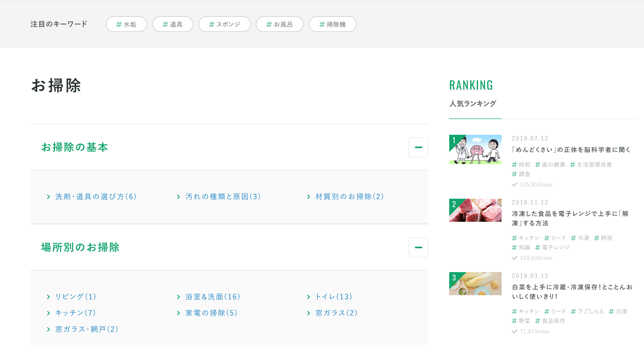Select #冷凍 tag under rank 3 article
This screenshot has height=345, width=644.
[x=618, y=311]
